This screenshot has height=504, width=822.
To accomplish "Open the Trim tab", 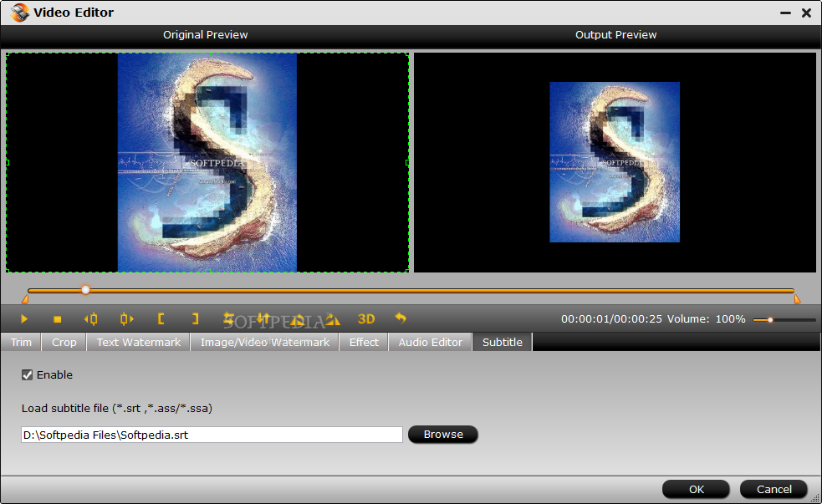I will (x=21, y=342).
